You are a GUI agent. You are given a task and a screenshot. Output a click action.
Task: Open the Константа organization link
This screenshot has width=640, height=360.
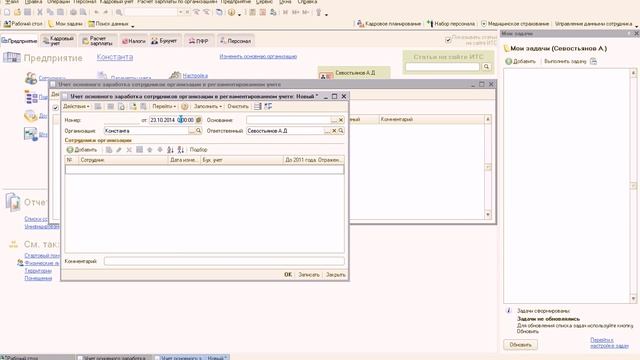115,57
